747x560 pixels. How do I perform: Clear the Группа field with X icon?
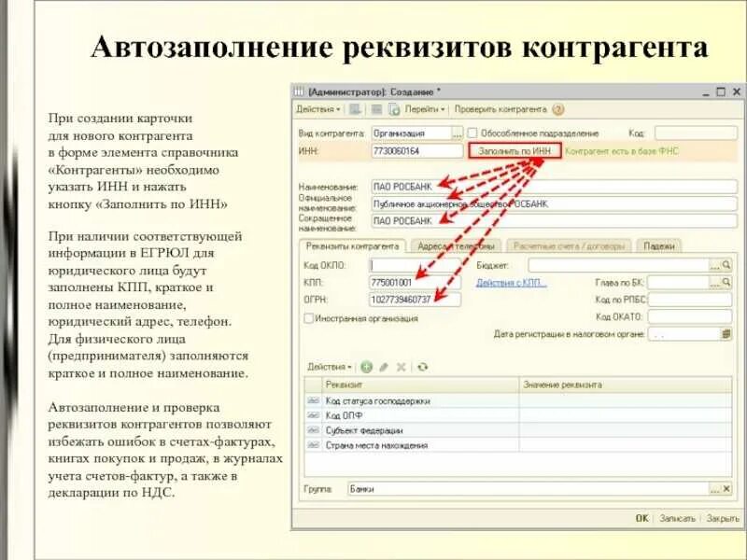(x=726, y=489)
